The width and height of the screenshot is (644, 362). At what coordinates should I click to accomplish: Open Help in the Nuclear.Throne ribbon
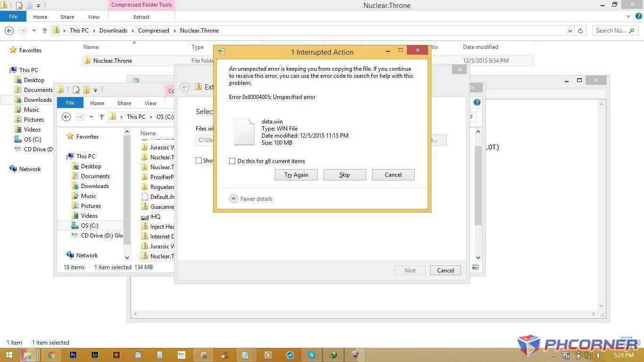[638, 16]
